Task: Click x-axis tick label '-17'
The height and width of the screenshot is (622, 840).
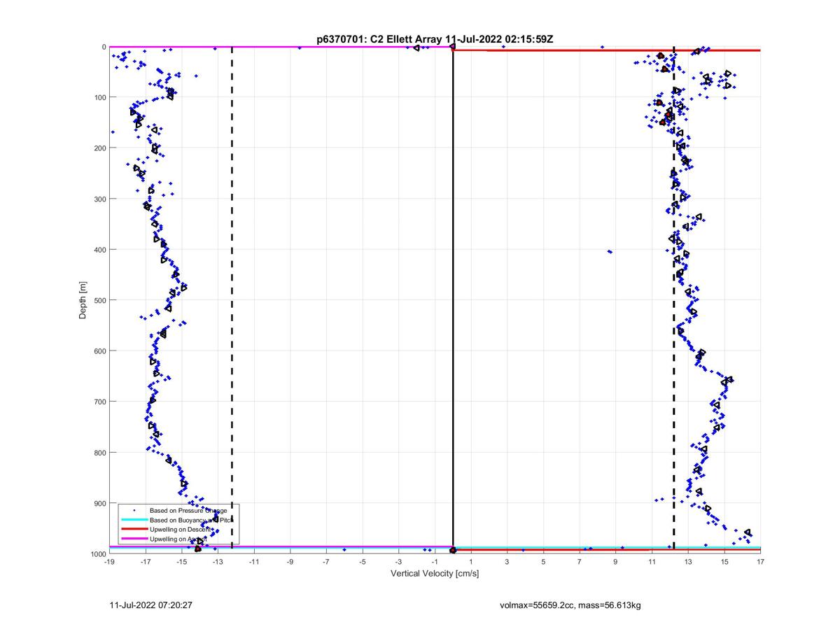Action: tap(145, 562)
